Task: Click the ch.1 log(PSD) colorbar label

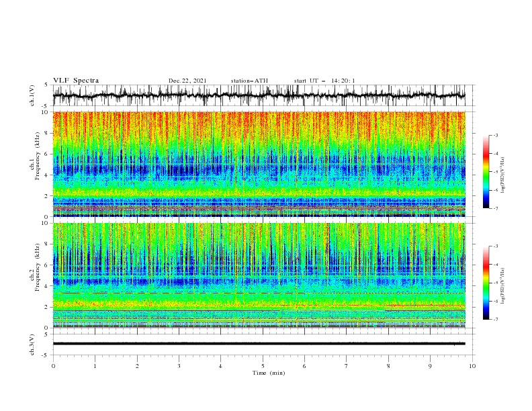Action: click(503, 175)
